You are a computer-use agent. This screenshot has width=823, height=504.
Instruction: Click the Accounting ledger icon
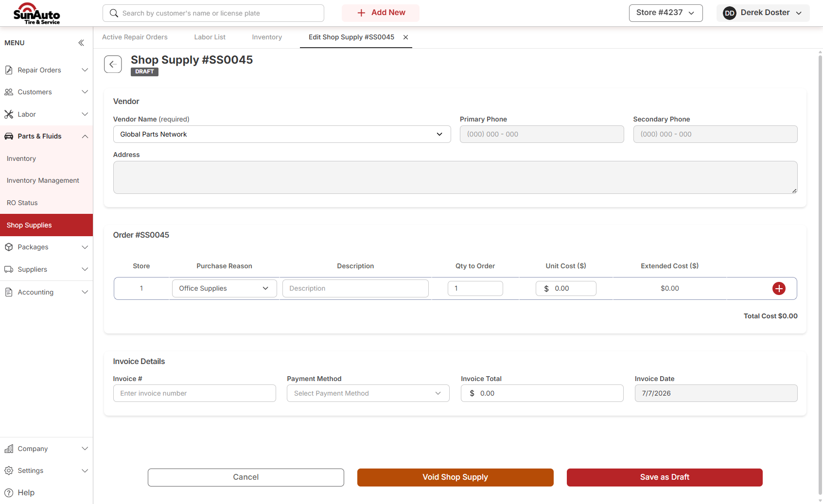click(9, 292)
